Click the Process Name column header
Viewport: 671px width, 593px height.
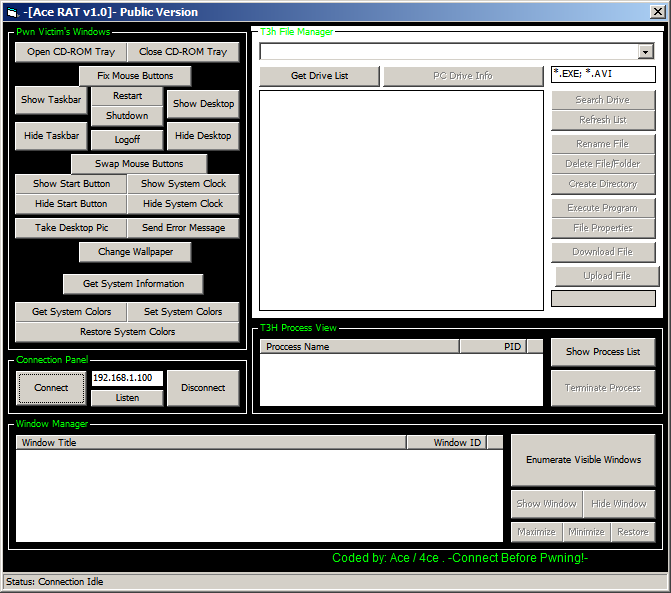coord(360,347)
